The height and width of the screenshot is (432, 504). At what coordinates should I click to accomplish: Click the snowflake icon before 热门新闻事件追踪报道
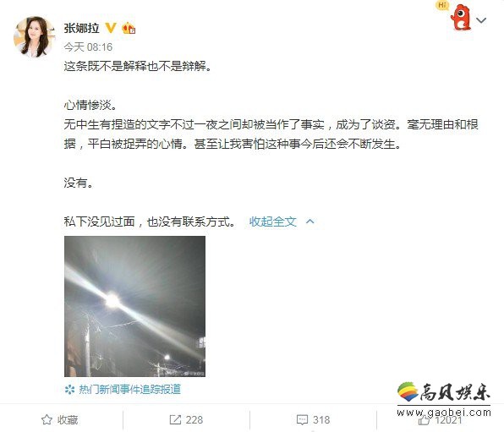(x=69, y=390)
